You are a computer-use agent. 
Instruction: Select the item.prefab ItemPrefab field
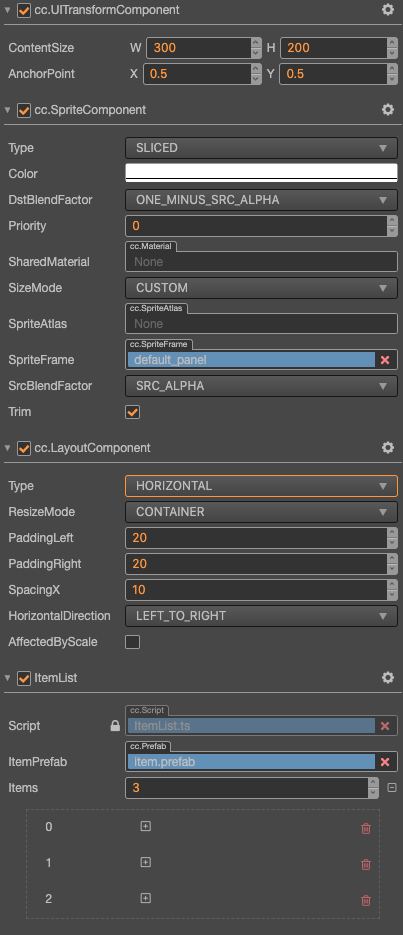click(251, 761)
